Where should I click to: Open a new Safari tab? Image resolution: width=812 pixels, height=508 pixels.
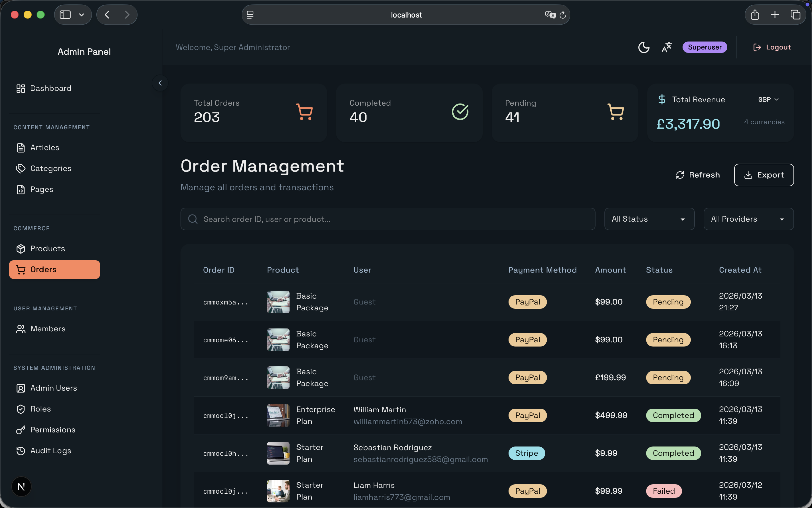click(x=775, y=15)
